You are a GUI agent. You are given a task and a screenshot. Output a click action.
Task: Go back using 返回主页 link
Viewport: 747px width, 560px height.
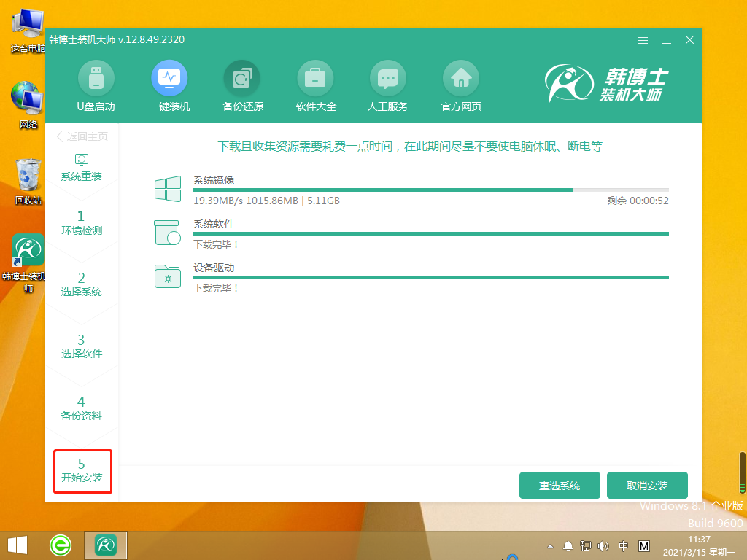(x=82, y=136)
